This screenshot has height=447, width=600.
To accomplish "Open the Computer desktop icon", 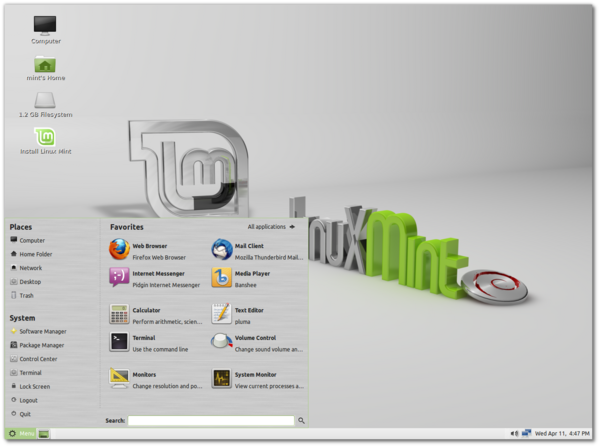I will click(45, 28).
